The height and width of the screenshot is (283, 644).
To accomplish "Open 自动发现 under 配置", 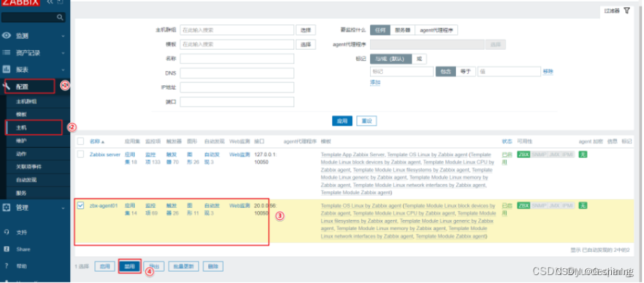I will point(26,180).
